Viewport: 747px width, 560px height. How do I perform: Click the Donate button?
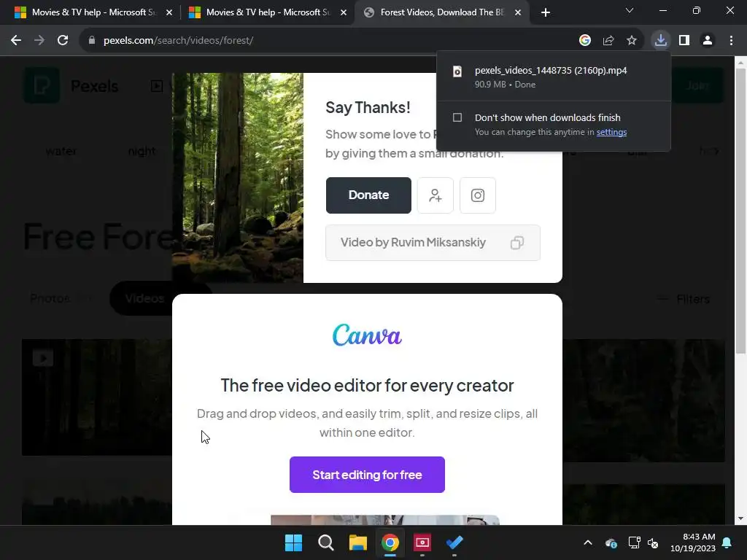tap(368, 195)
